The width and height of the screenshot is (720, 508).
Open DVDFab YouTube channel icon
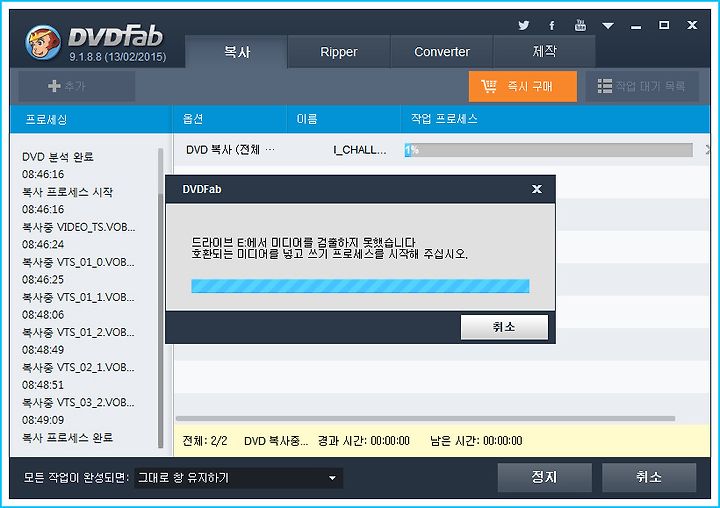(x=580, y=25)
